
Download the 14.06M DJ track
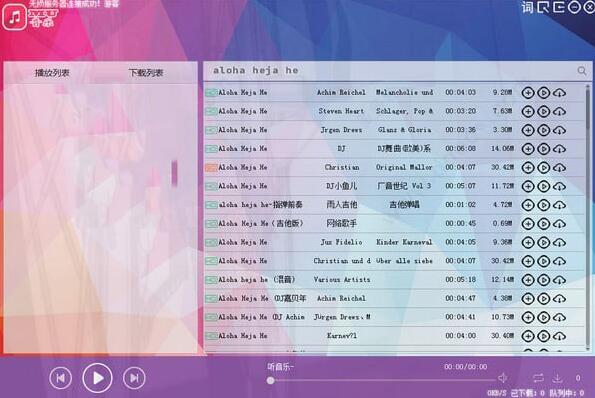(559, 149)
